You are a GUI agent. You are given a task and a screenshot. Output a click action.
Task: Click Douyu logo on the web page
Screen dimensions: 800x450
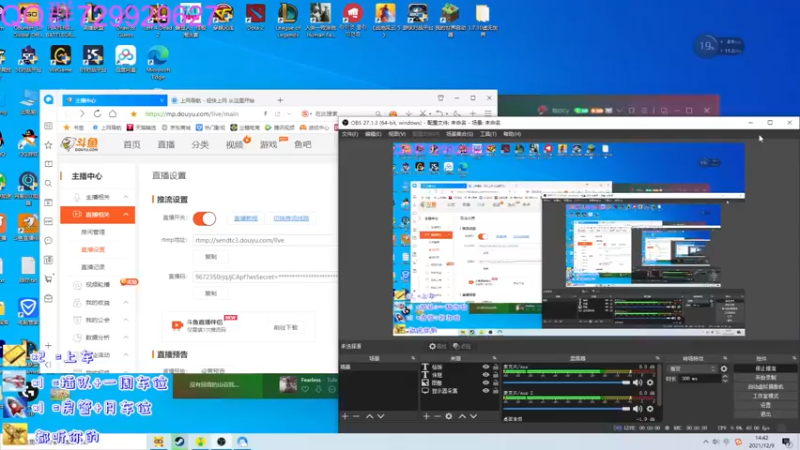[x=80, y=144]
